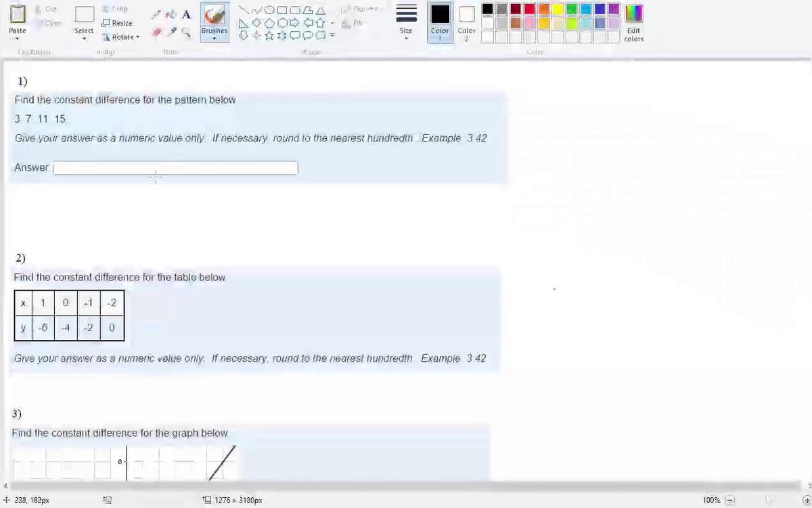812x508 pixels.
Task: Open the shape Outline dropdown
Action: [x=361, y=9]
